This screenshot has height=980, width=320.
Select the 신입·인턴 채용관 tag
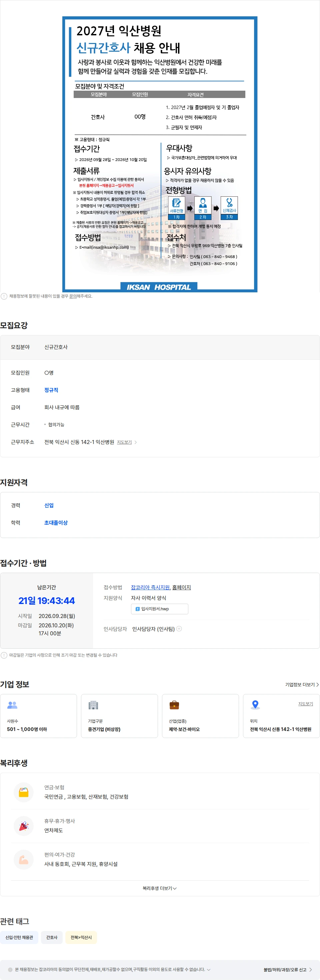[x=19, y=937]
